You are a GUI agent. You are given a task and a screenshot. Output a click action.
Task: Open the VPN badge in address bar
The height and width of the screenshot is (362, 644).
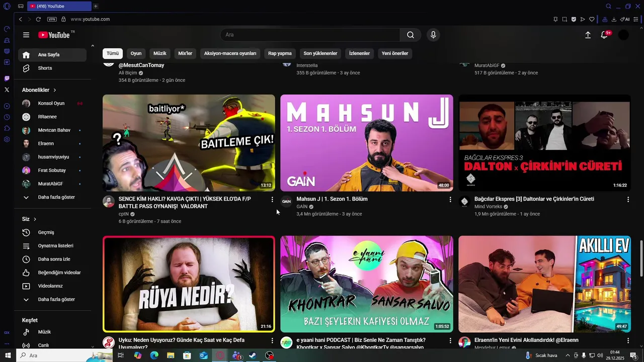tap(52, 19)
